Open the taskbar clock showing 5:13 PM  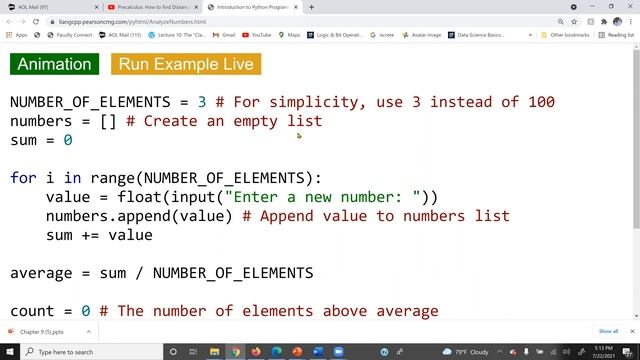coord(603,352)
